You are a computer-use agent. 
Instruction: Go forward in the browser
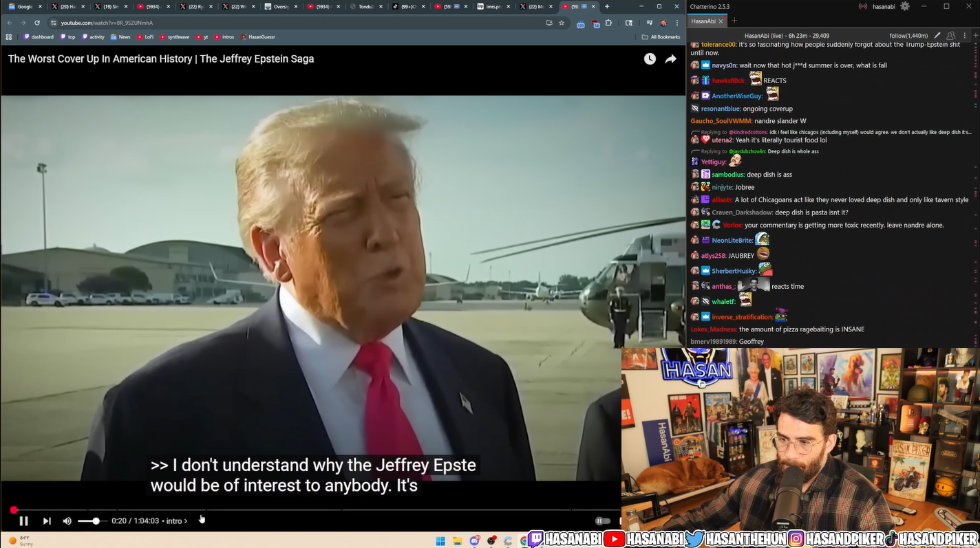(x=23, y=23)
